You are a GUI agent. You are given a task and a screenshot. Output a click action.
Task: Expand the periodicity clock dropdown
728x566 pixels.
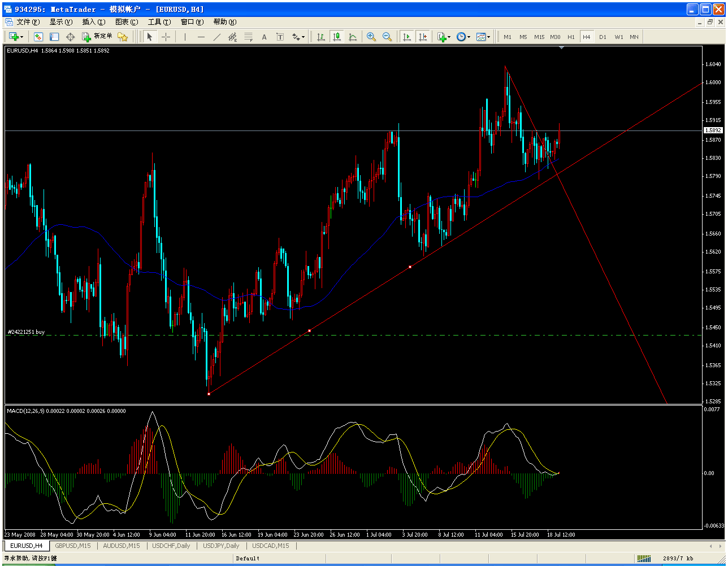[469, 37]
